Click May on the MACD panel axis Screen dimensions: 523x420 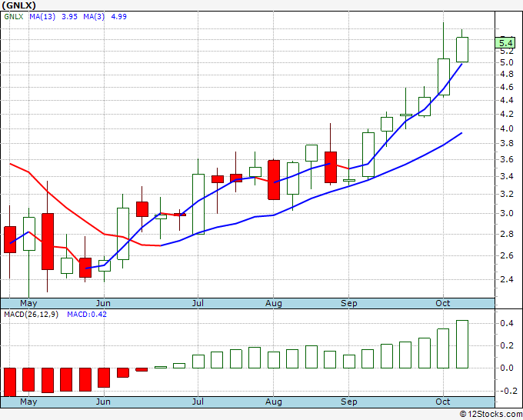[x=28, y=402]
